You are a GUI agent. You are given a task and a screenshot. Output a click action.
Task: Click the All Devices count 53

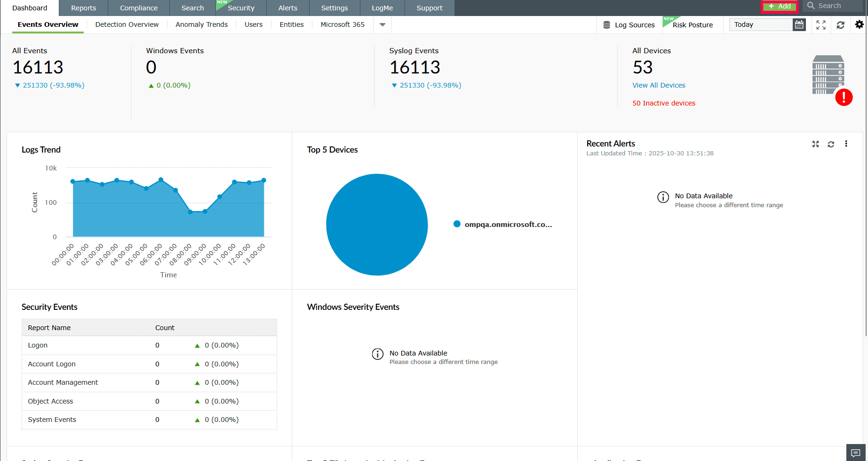coord(643,67)
